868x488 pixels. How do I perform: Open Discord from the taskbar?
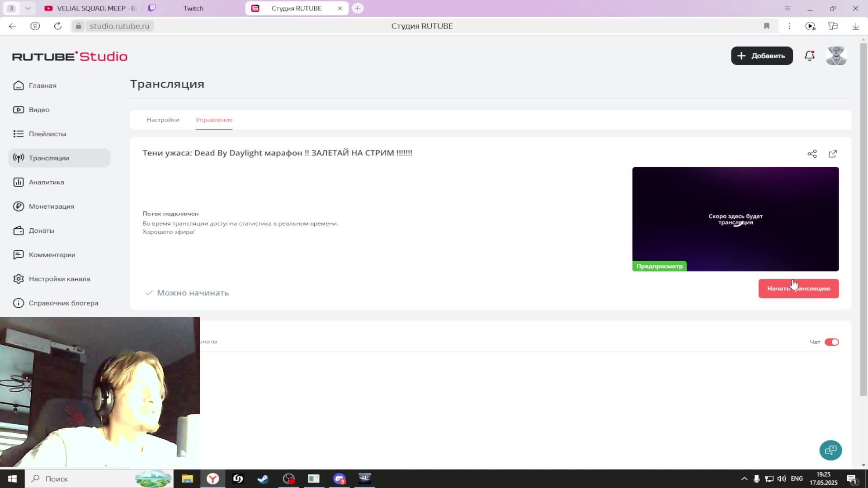339,479
